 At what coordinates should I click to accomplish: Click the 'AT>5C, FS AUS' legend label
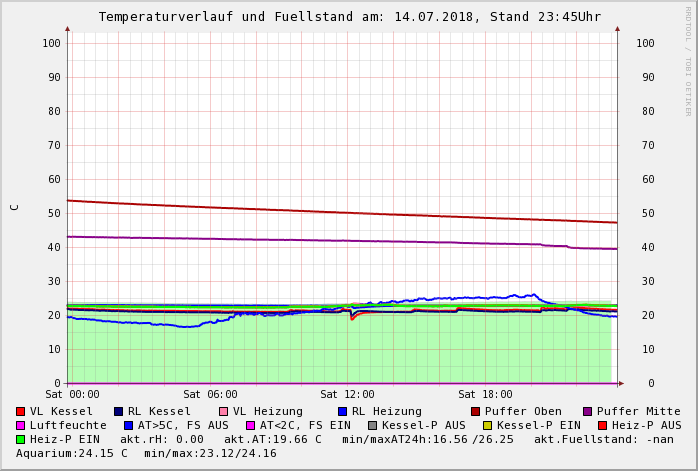tap(183, 426)
